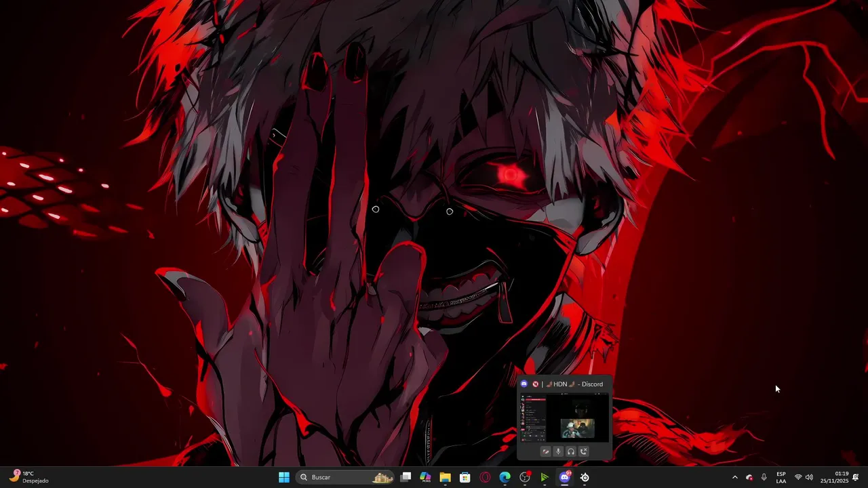Open the OneDrive tray icon with error
This screenshot has width=868, height=488.
click(749, 477)
